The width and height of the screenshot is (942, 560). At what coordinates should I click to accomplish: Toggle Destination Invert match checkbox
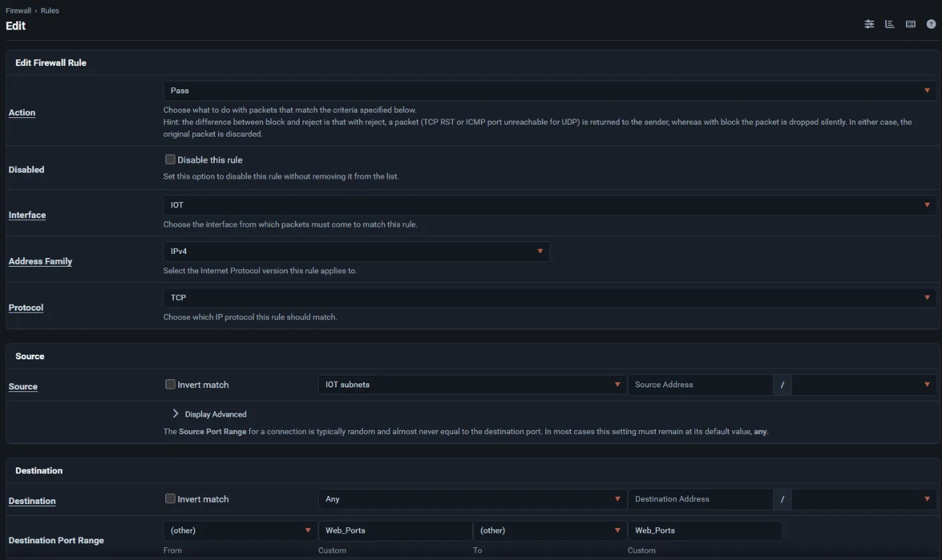(170, 499)
